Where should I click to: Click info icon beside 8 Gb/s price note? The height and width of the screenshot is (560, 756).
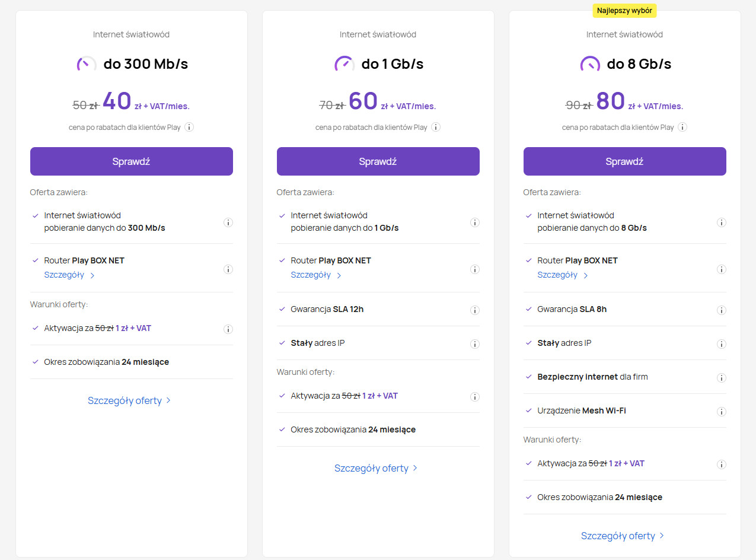(x=682, y=127)
